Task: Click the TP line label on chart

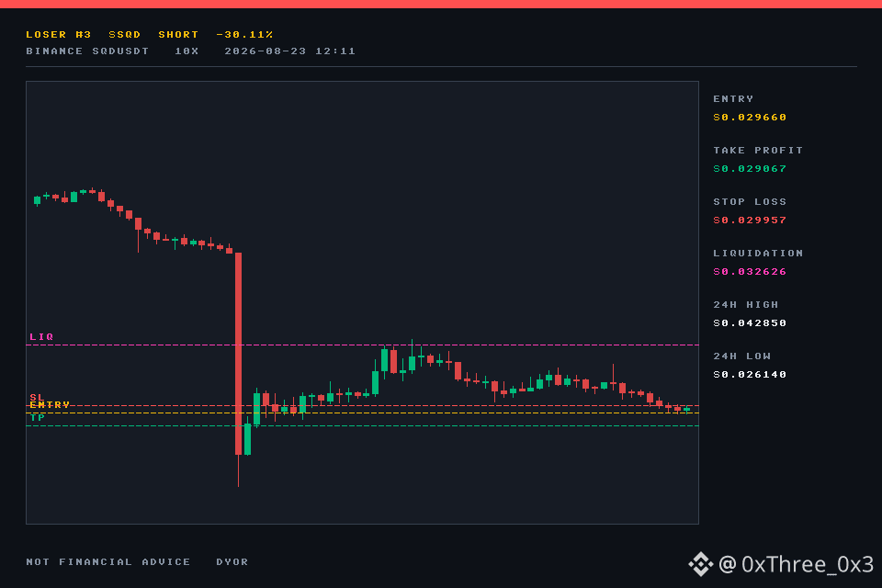Action: (x=38, y=417)
